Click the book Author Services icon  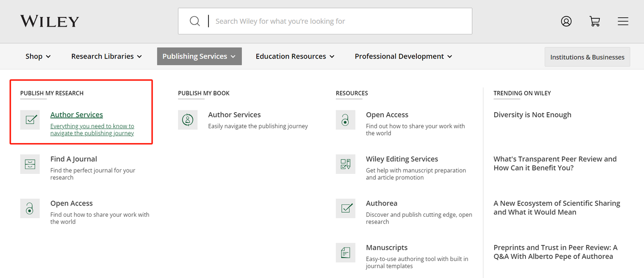[188, 120]
